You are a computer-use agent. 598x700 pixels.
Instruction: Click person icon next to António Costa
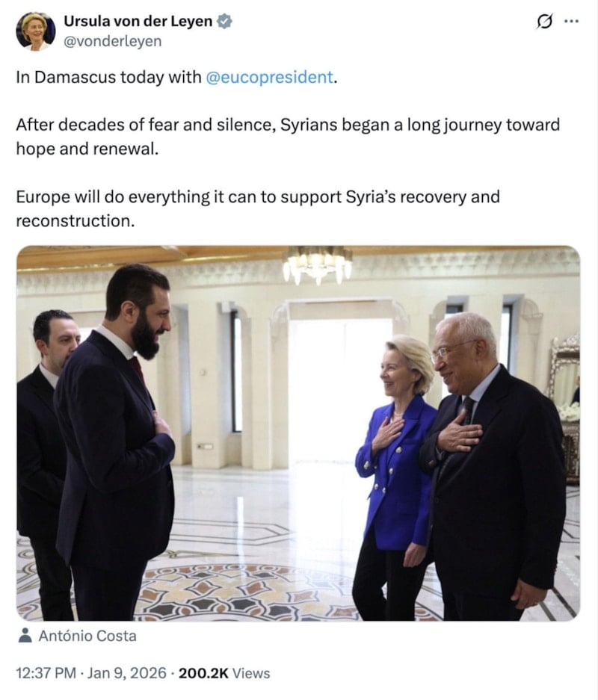25,635
